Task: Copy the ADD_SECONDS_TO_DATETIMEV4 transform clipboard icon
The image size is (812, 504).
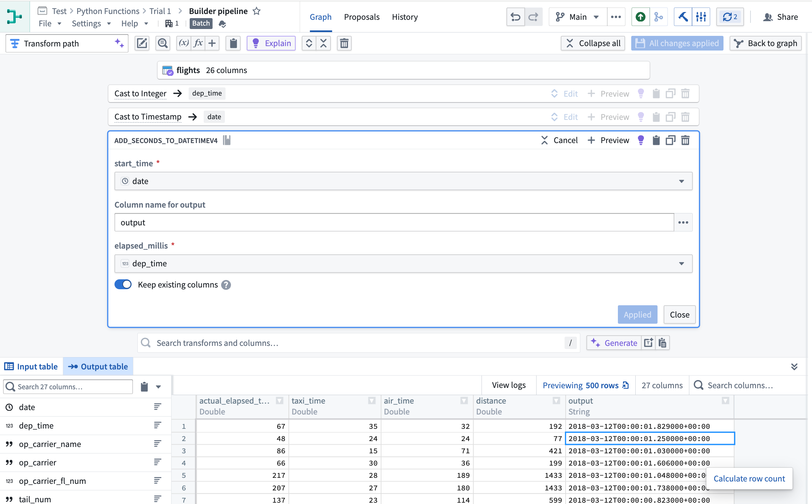Action: (x=656, y=140)
